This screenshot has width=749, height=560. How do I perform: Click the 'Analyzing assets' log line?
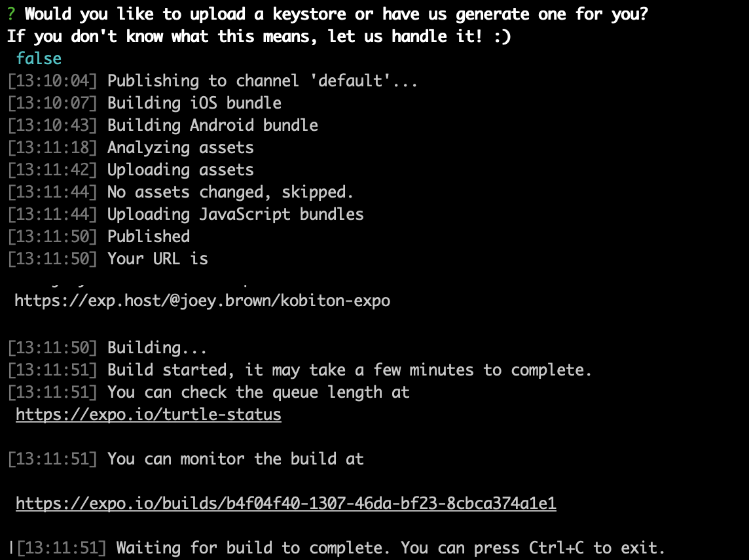click(x=180, y=148)
